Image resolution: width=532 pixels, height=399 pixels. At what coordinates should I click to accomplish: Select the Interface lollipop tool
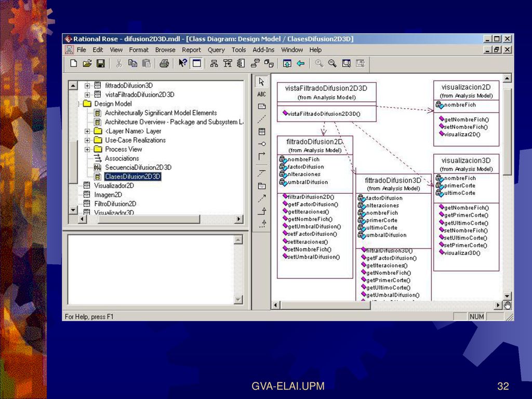tap(261, 144)
